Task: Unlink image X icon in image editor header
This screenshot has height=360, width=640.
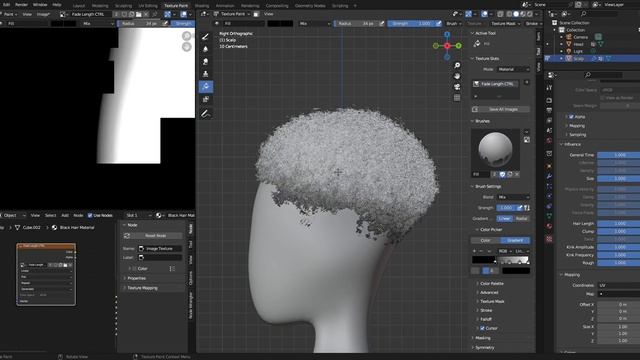Action: coord(147,14)
